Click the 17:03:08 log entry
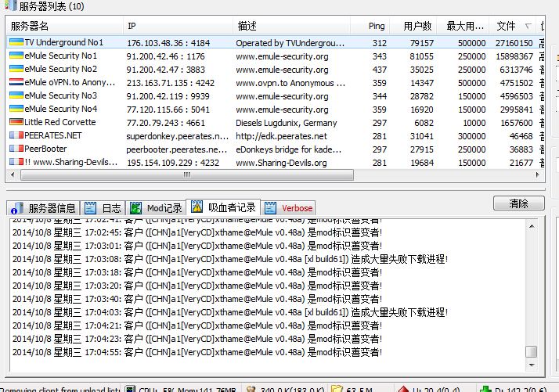 pos(230,259)
